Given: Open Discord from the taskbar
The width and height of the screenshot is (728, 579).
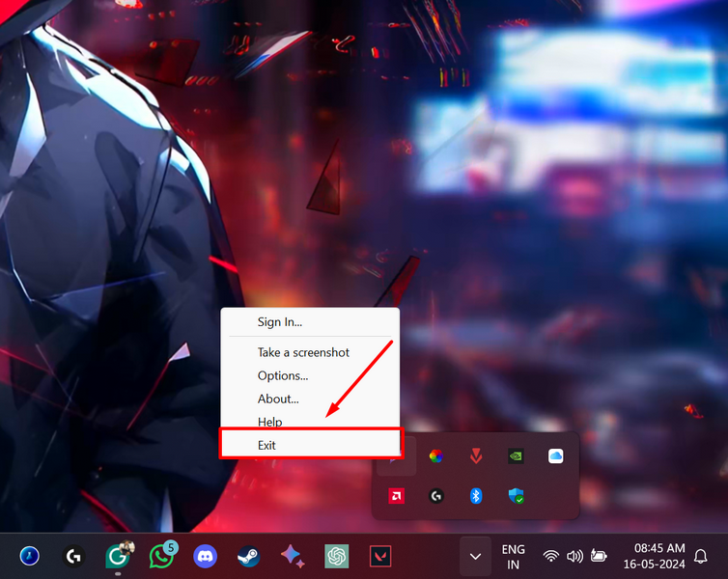Looking at the screenshot, I should (205, 556).
